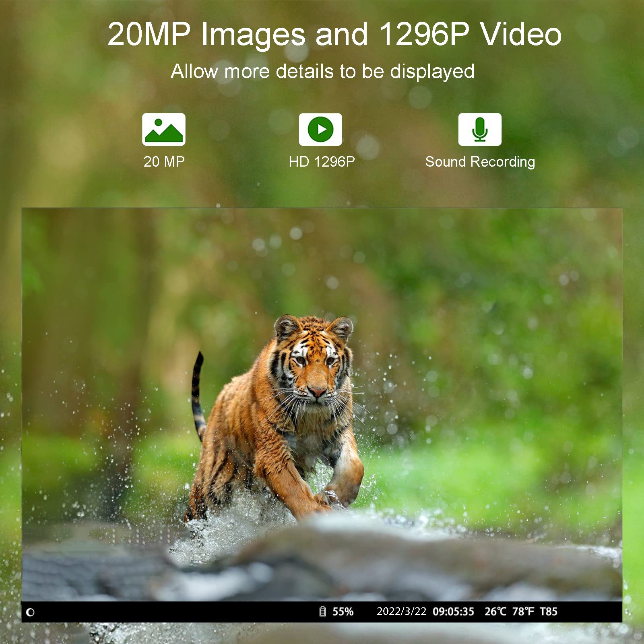
Task: Click the "Sound Recording" label
Action: pos(480,162)
